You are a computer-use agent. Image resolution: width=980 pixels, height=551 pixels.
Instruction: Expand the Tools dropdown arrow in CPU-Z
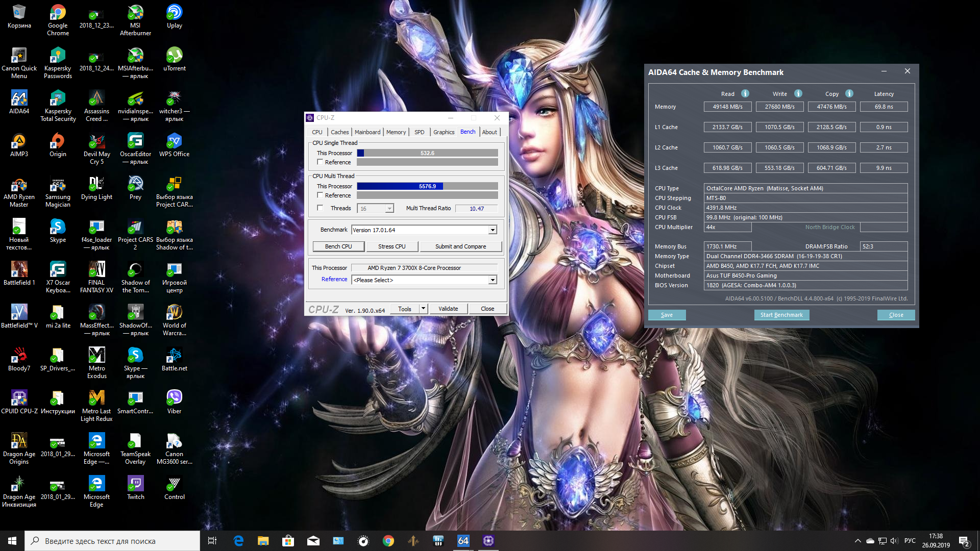click(x=423, y=309)
